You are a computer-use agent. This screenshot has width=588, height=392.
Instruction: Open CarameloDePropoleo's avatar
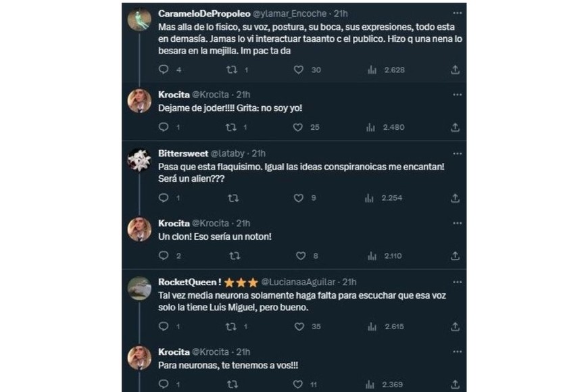point(139,20)
